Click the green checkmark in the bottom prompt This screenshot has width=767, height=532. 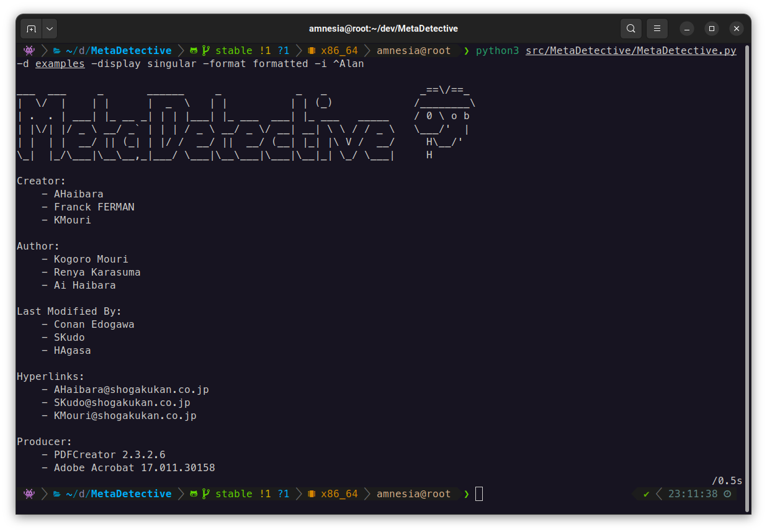click(x=645, y=494)
